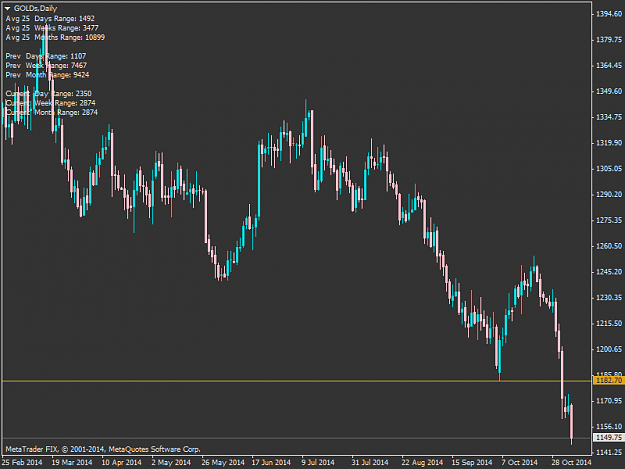Click the 1305.05 price scale value
The width and height of the screenshot is (625, 469).
pyautogui.click(x=609, y=169)
